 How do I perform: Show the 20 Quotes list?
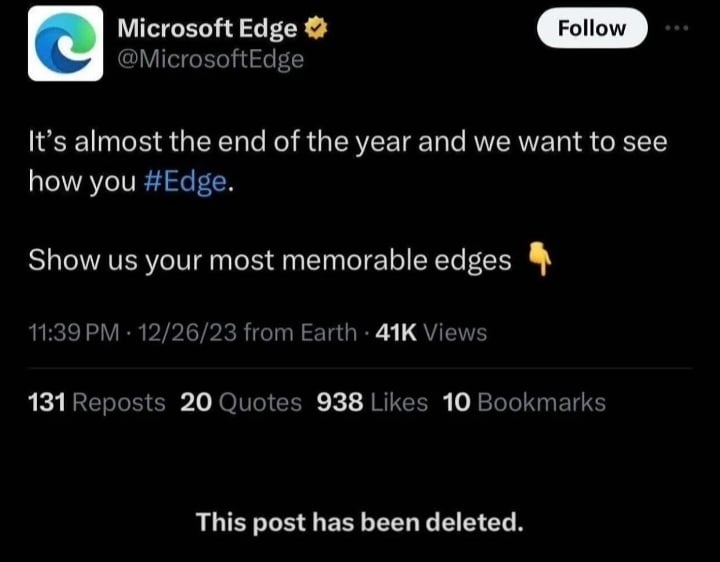tap(241, 402)
